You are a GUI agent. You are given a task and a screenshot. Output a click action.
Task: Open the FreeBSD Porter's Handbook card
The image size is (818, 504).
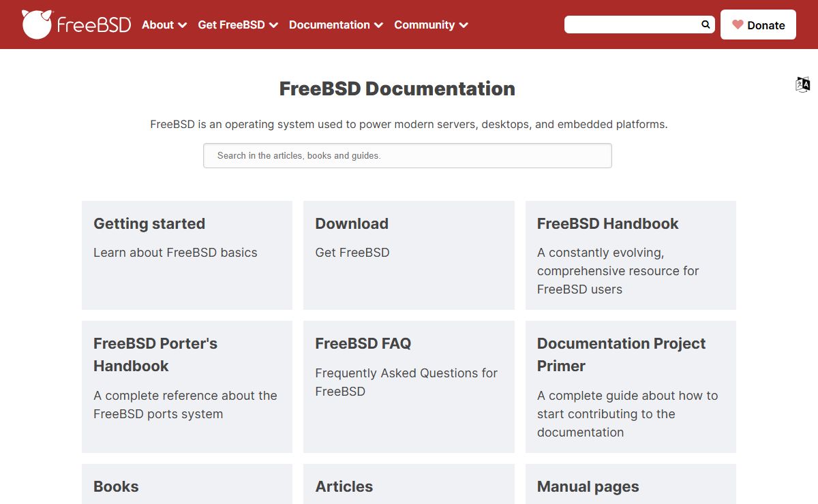[187, 387]
